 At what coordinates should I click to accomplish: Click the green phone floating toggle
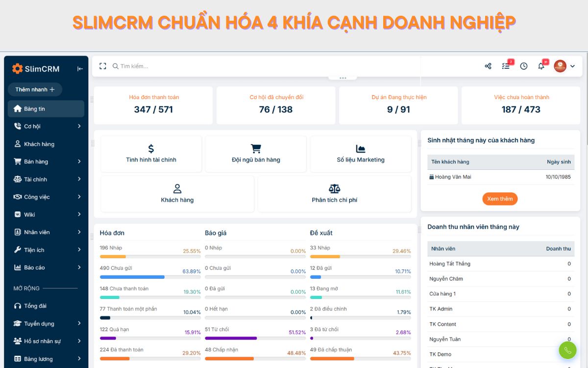567,350
